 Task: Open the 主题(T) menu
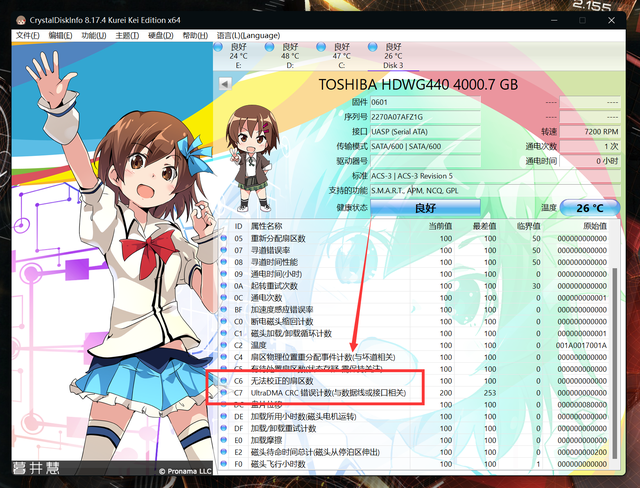(127, 35)
